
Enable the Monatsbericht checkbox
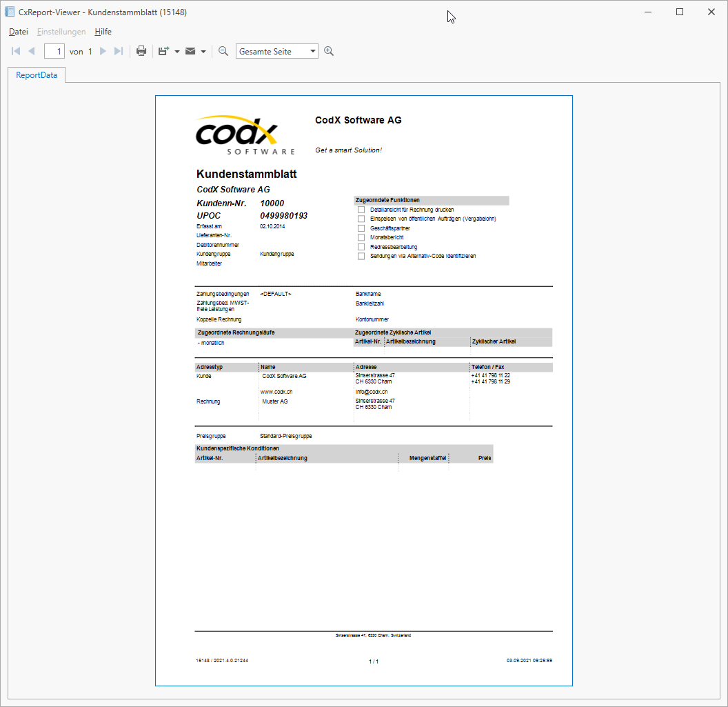[361, 237]
